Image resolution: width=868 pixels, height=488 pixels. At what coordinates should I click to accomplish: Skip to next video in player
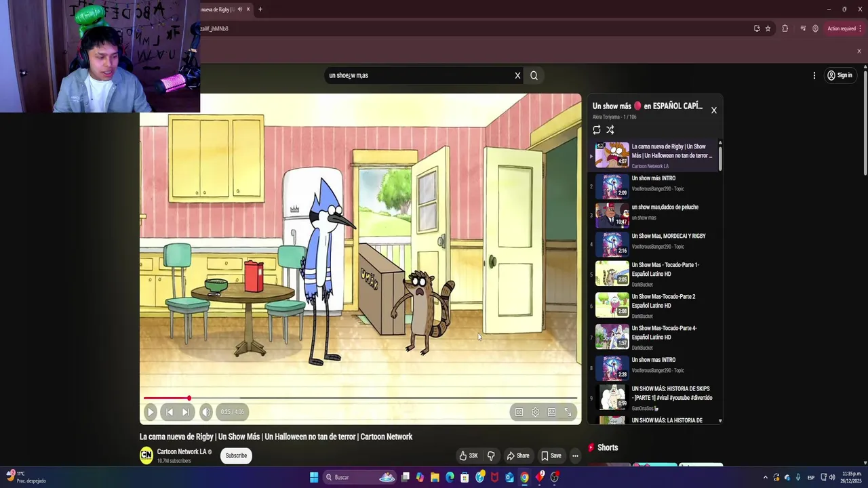pos(185,412)
